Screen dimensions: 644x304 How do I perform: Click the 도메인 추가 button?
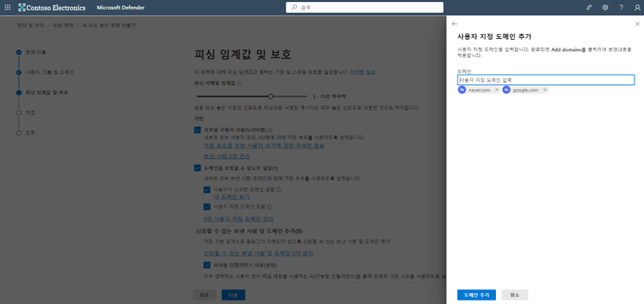[x=476, y=295]
